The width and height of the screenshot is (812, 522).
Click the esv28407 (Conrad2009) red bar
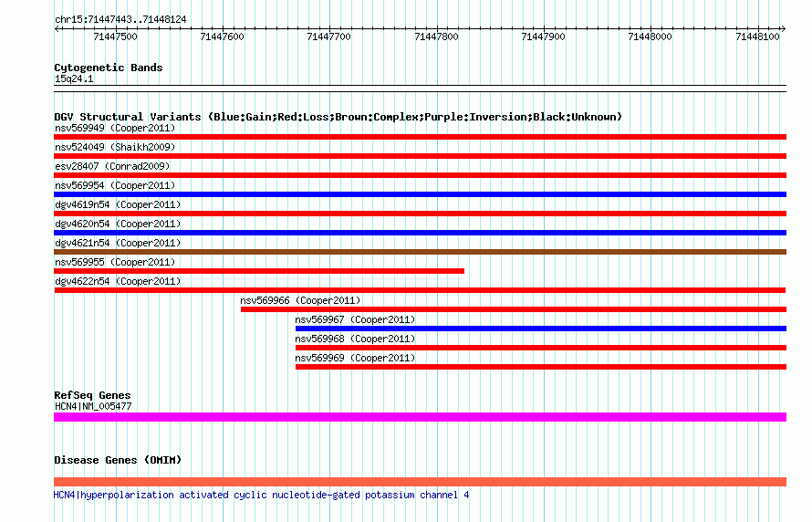[x=420, y=175]
